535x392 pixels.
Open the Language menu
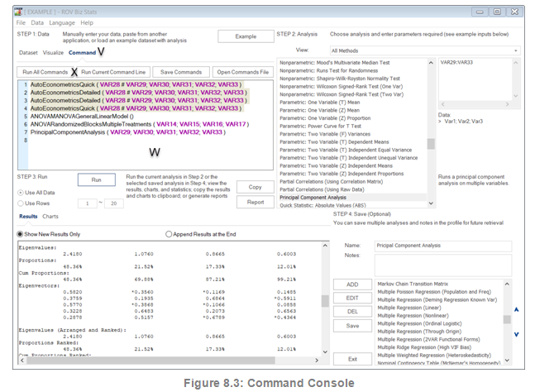61,22
